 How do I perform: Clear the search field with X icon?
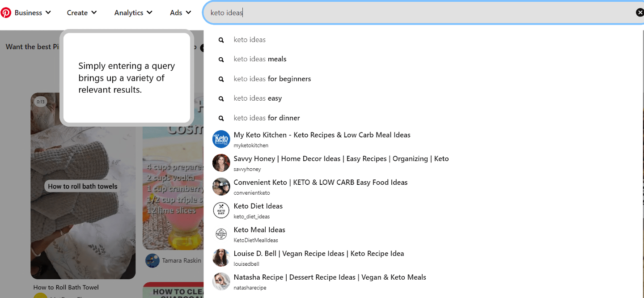pyautogui.click(x=640, y=13)
